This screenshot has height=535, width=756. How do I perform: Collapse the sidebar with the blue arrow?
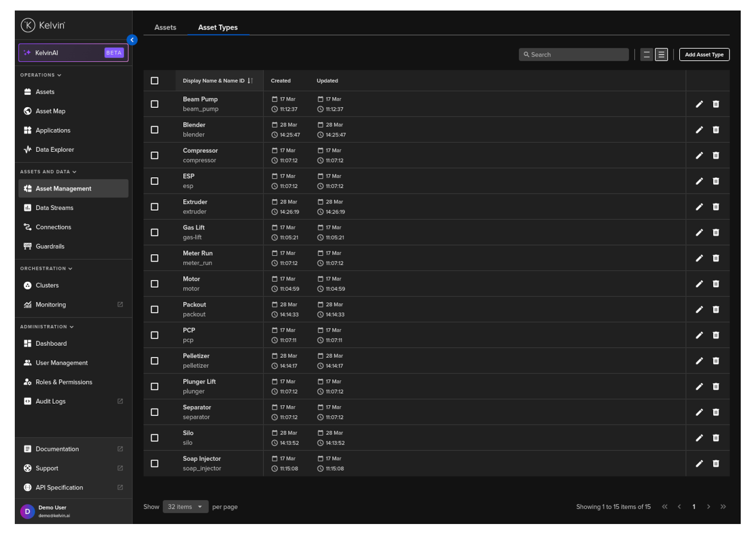pyautogui.click(x=132, y=40)
